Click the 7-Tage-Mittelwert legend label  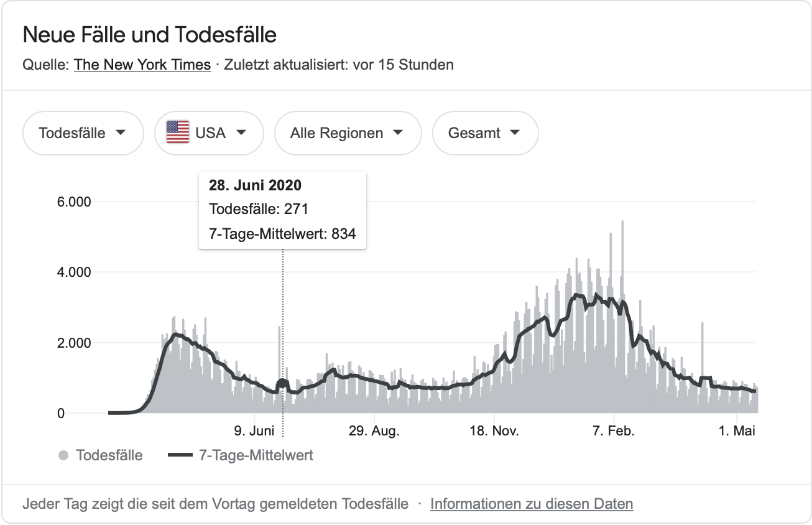tap(256, 456)
